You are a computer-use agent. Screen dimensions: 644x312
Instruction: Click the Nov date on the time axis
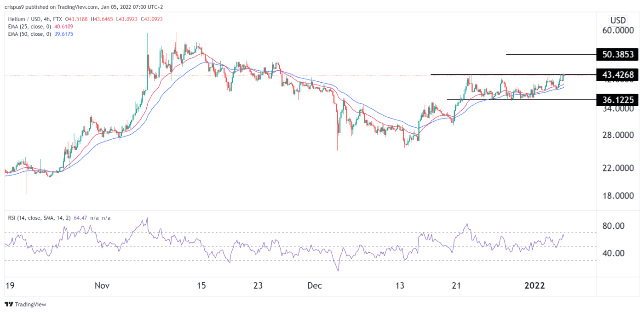tap(102, 285)
